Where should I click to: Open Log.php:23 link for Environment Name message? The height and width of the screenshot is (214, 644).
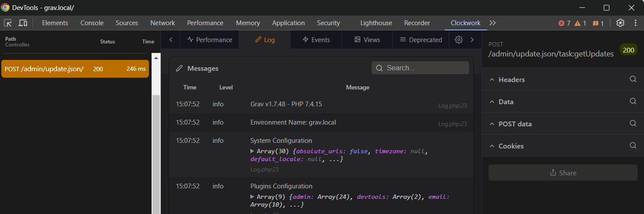[x=453, y=124]
